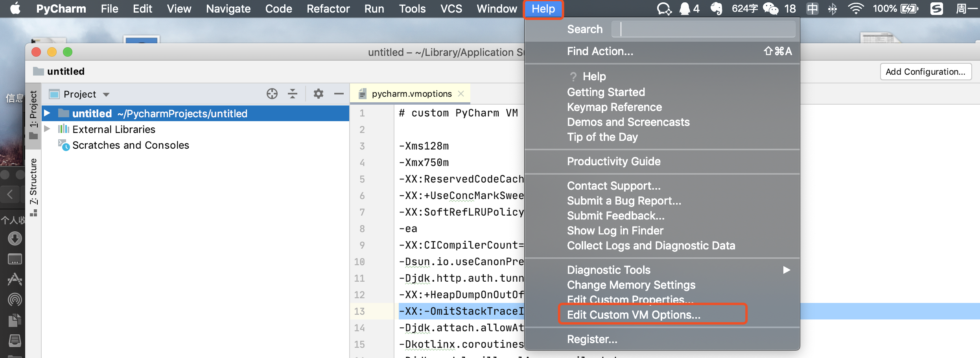Select the Scratches and Consoles tree item
Screen dimensions: 980x358
coord(131,145)
